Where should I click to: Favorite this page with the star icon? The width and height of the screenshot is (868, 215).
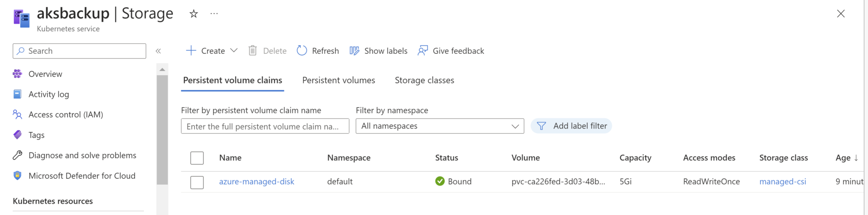[x=193, y=14]
